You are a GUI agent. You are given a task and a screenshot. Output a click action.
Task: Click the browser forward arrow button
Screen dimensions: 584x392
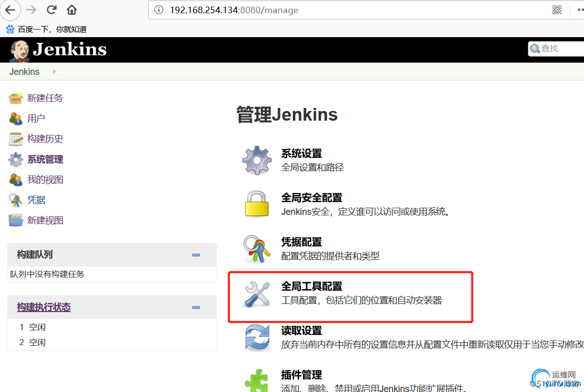coord(31,10)
